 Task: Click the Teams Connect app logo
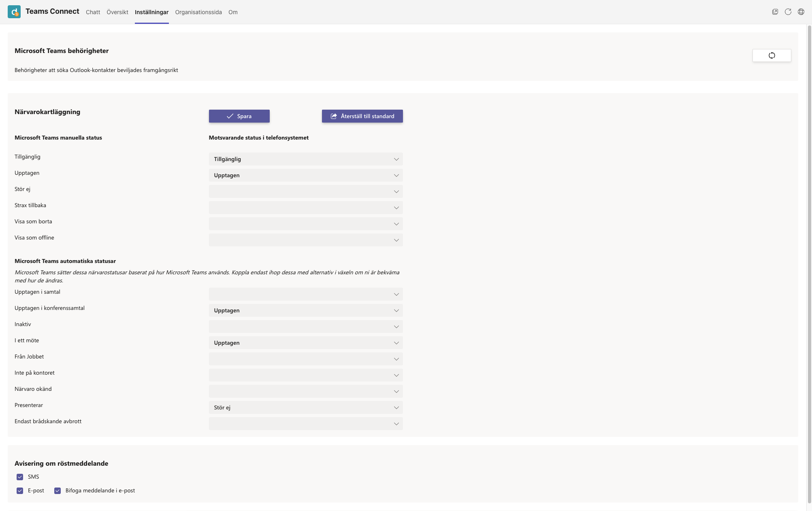pos(14,12)
